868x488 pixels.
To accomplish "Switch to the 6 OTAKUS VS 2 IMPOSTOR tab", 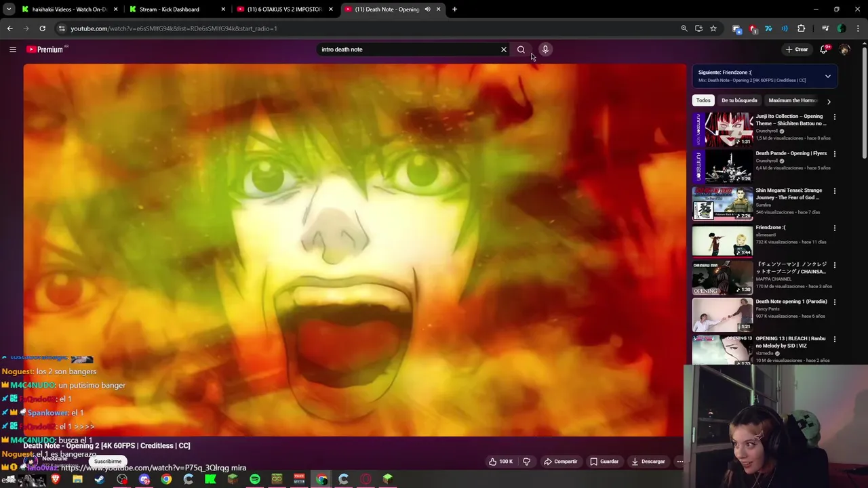I will (285, 9).
